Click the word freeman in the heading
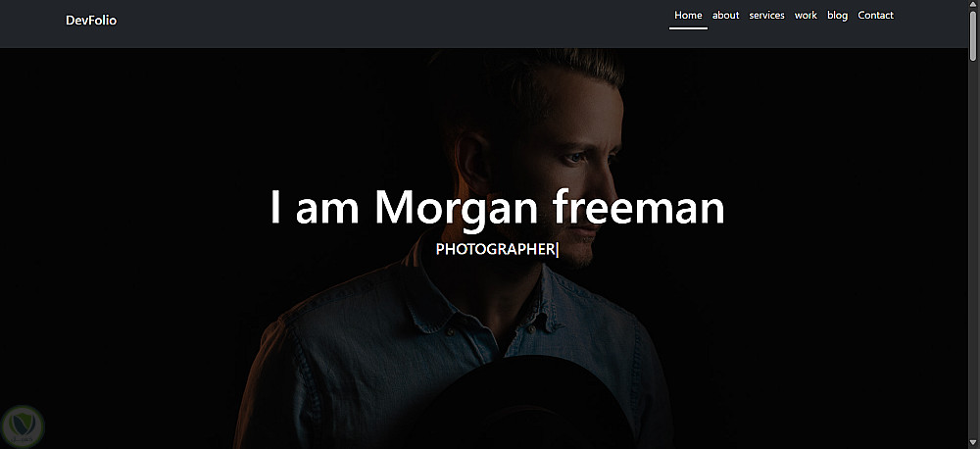The image size is (980, 449). click(x=639, y=207)
